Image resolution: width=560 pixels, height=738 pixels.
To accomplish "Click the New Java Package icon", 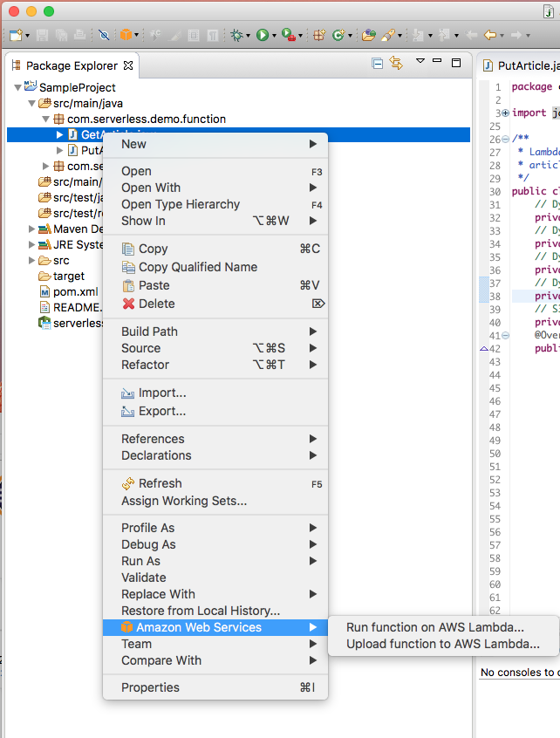I will tap(319, 35).
